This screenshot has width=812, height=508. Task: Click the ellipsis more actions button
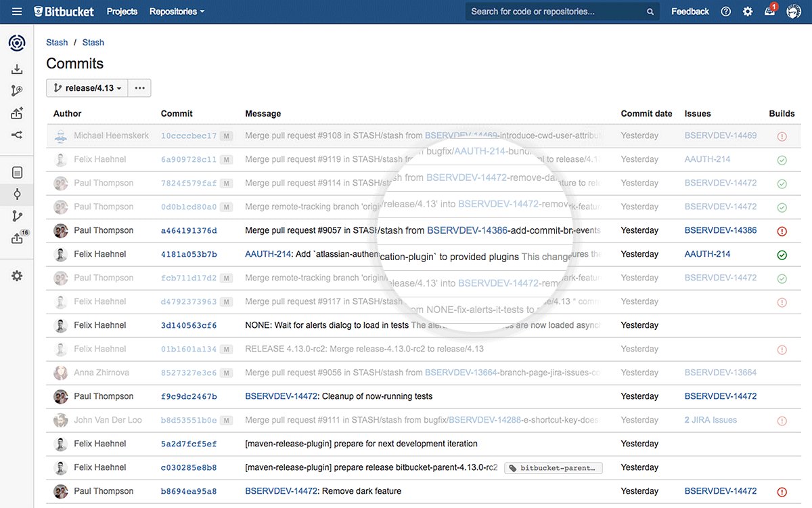tap(139, 88)
